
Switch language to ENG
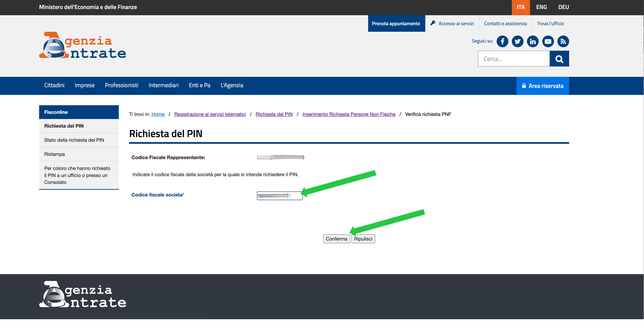pyautogui.click(x=541, y=7)
